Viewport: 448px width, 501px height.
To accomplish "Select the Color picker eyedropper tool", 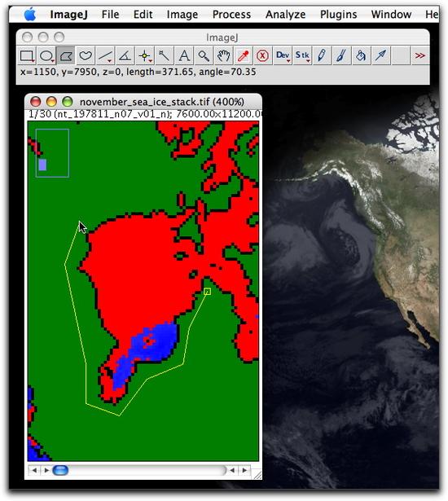I will pos(243,56).
